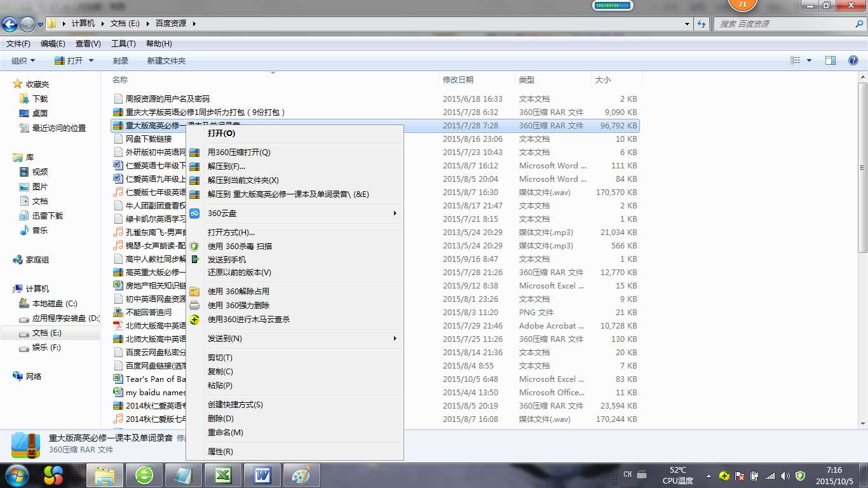Image resolution: width=868 pixels, height=488 pixels.
Task: Click the 360云盘 cloud icon in context menu
Action: 194,213
